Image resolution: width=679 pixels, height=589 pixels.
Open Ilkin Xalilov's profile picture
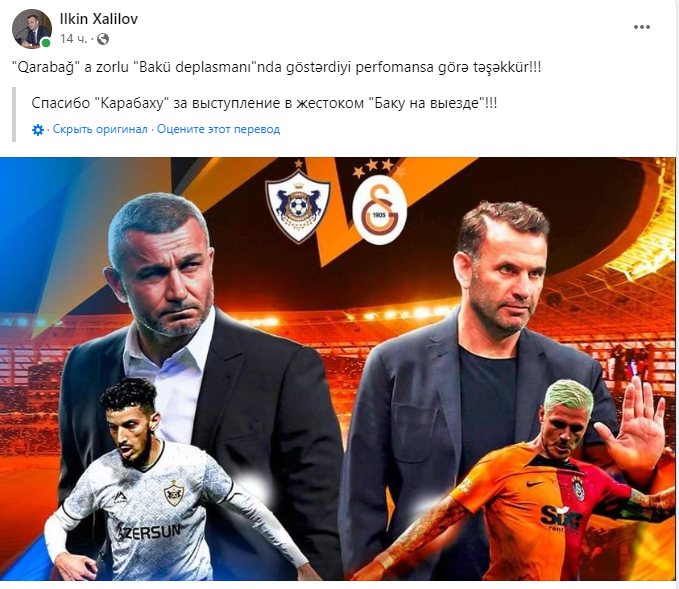31,29
